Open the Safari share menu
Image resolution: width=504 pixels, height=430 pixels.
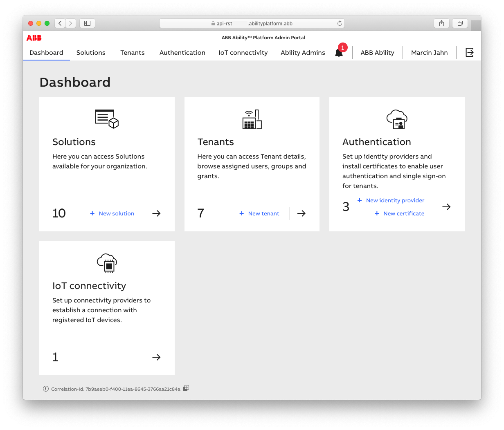pyautogui.click(x=441, y=23)
